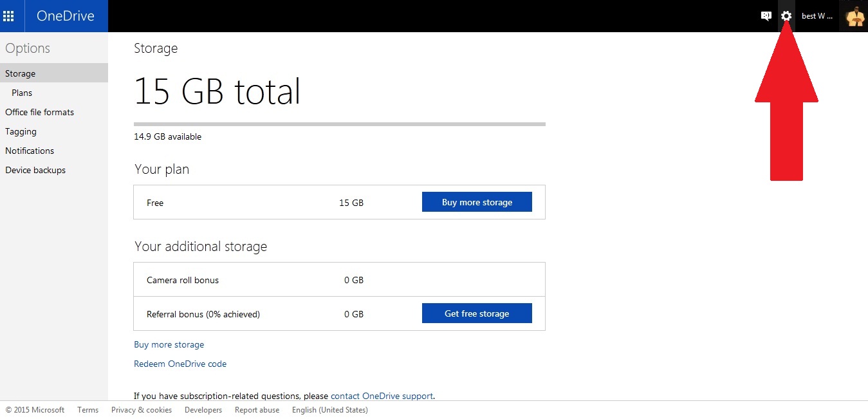Screen dimensions: 868x419
Task: Open the messaging chat icon
Action: [x=766, y=16]
